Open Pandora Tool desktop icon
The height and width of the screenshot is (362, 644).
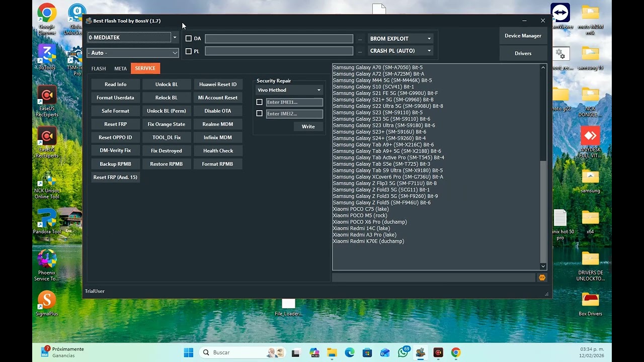click(x=47, y=221)
